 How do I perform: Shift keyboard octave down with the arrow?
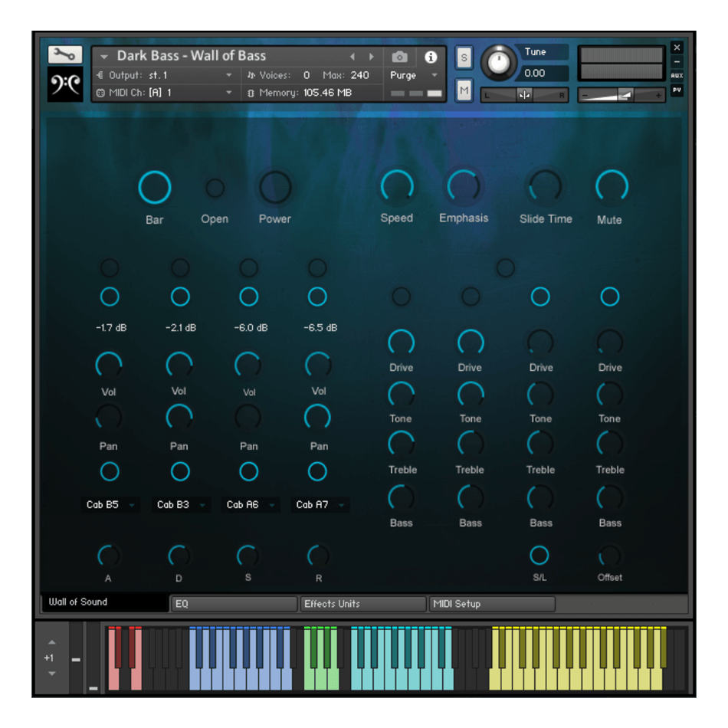pos(52,674)
